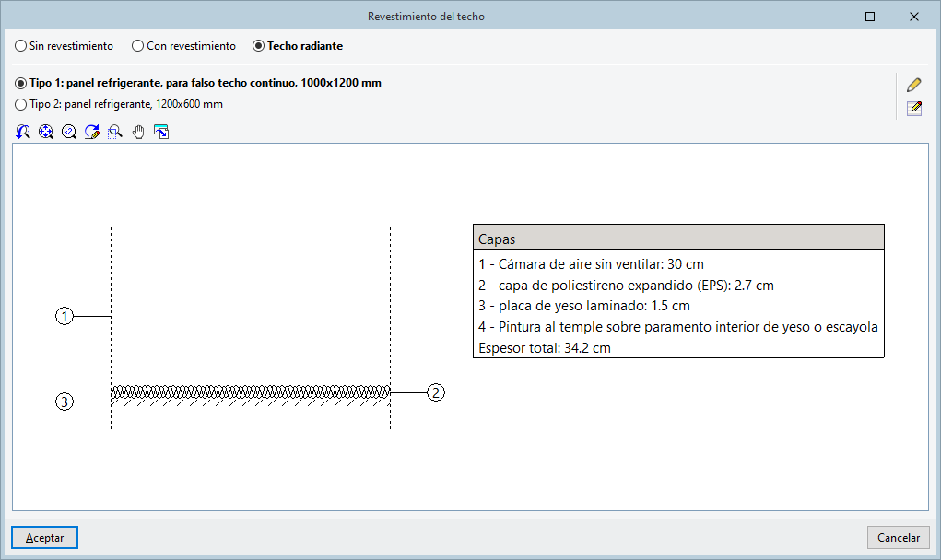Screen dimensions: 941x560
Task: Click the previous zoom view icon
Action: pyautogui.click(x=23, y=132)
